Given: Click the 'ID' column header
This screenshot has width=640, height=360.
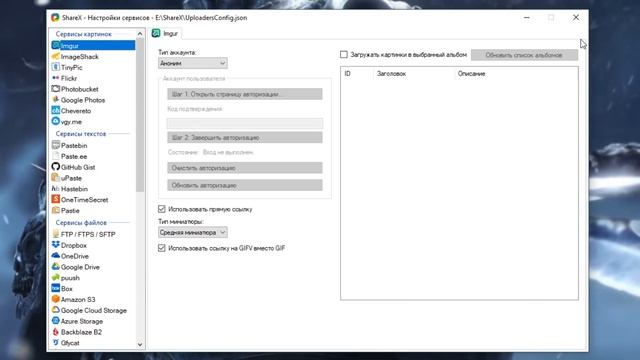Looking at the screenshot, I should tap(357, 73).
